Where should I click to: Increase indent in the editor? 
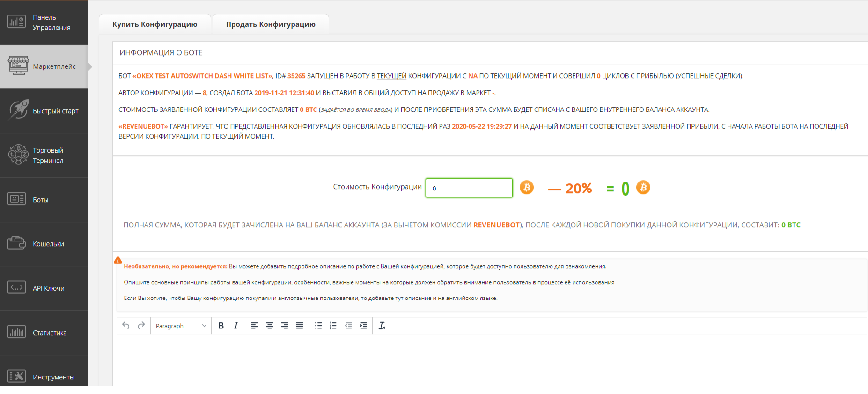363,326
